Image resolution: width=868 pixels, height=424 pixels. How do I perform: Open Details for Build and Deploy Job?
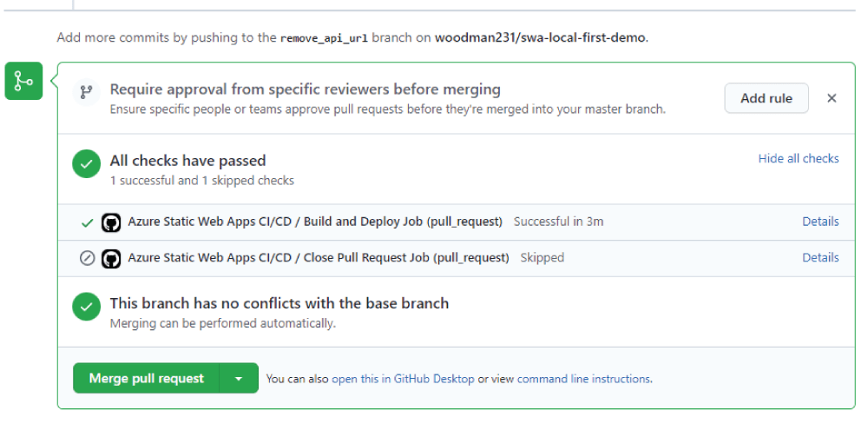[x=820, y=222]
